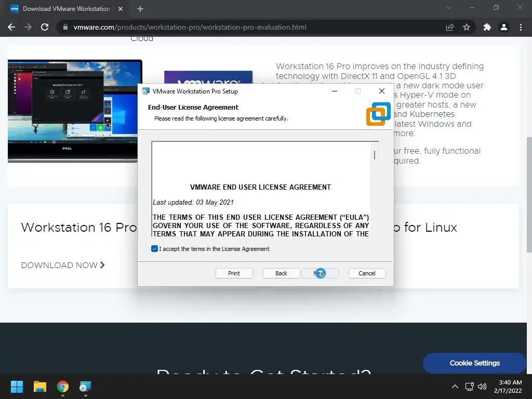Viewport: 532px width, 399px height.
Task: Open Chrome three-dot menu
Action: pyautogui.click(x=521, y=27)
